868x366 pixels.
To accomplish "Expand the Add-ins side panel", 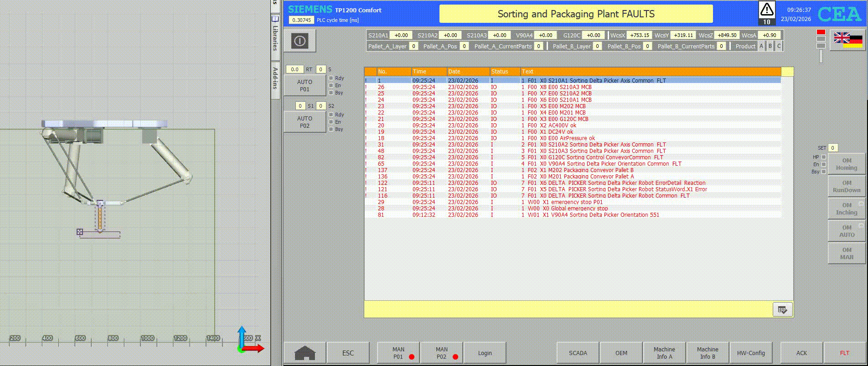I will 275,78.
